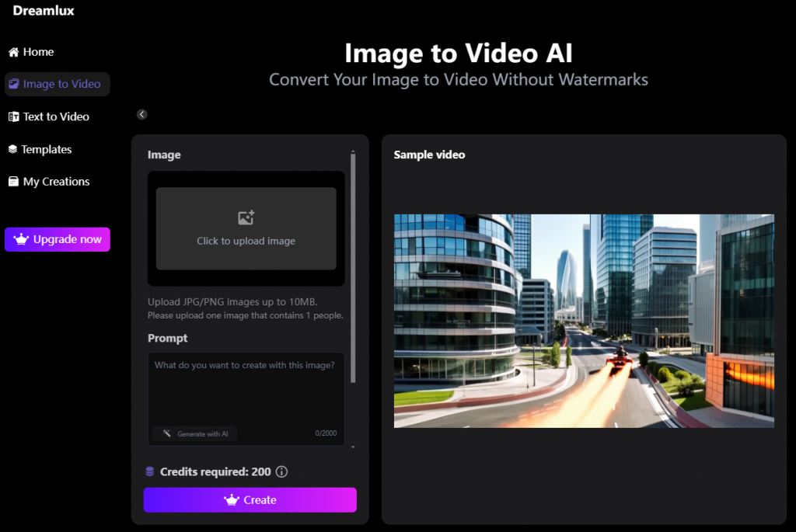Screen dimensions: 796x532
Task: Switch to the Templates section
Action: (x=47, y=149)
